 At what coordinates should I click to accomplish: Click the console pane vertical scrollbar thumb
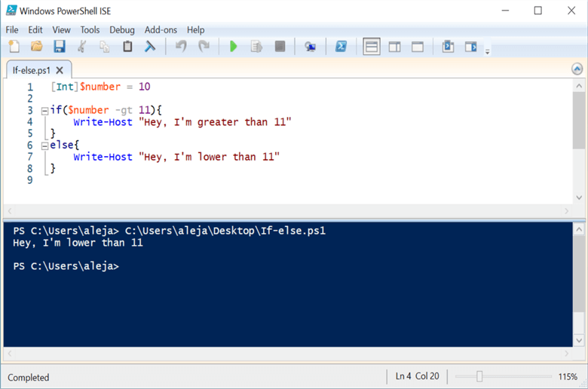point(579,274)
